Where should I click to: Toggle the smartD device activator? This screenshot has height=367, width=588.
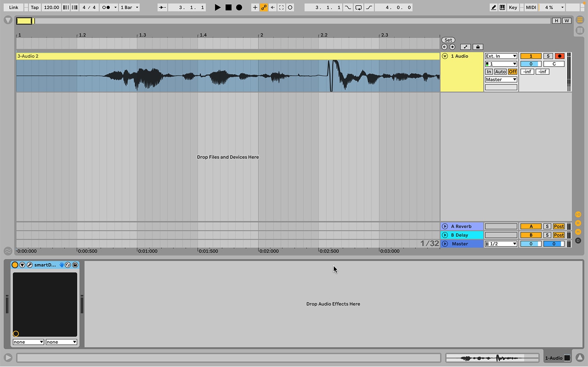(15, 265)
